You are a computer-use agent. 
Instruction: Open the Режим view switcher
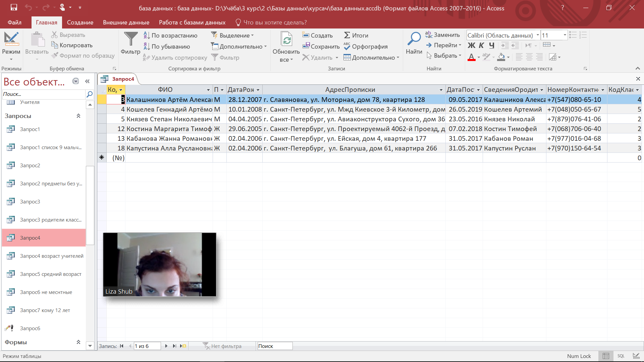point(11,47)
